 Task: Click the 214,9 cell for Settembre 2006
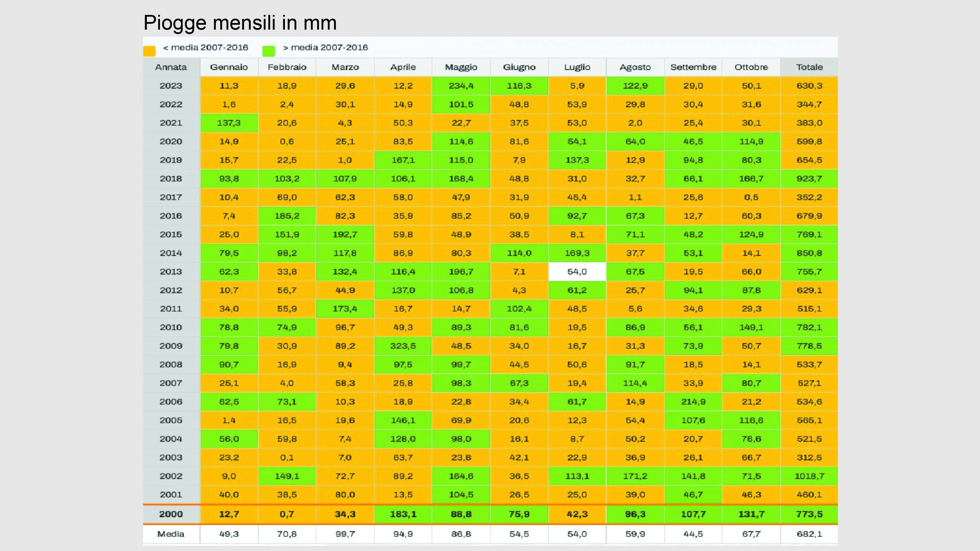tap(693, 402)
